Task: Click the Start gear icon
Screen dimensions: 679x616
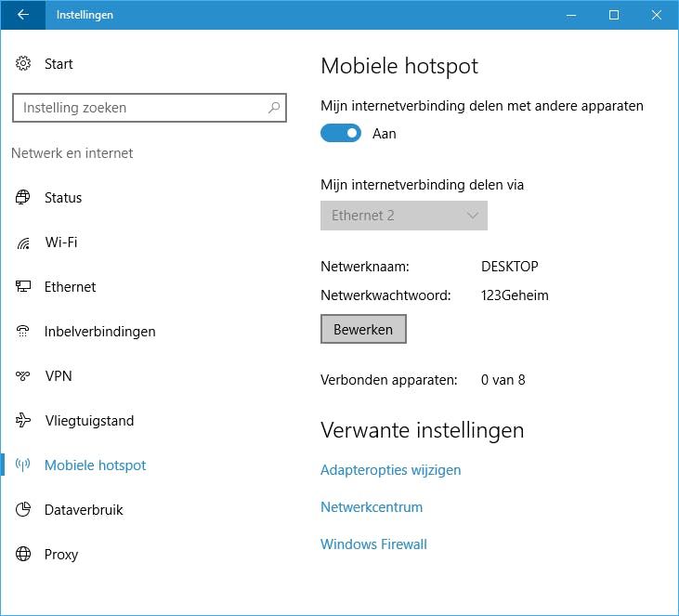Action: [23, 64]
